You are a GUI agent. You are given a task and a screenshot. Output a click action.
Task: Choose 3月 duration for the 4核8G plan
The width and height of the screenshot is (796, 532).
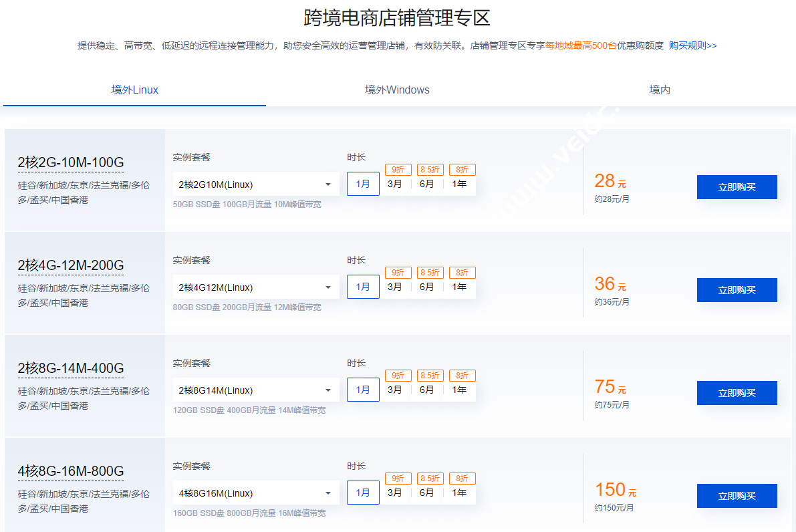coord(395,493)
